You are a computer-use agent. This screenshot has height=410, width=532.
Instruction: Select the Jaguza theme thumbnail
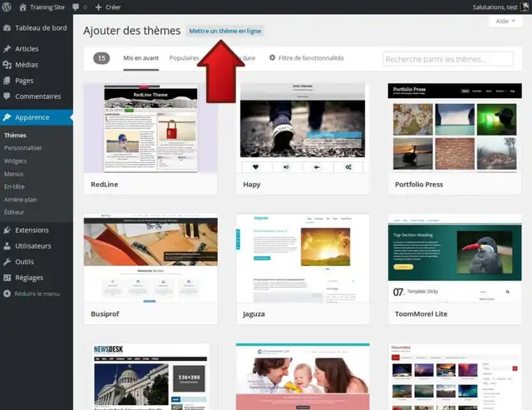click(x=303, y=258)
